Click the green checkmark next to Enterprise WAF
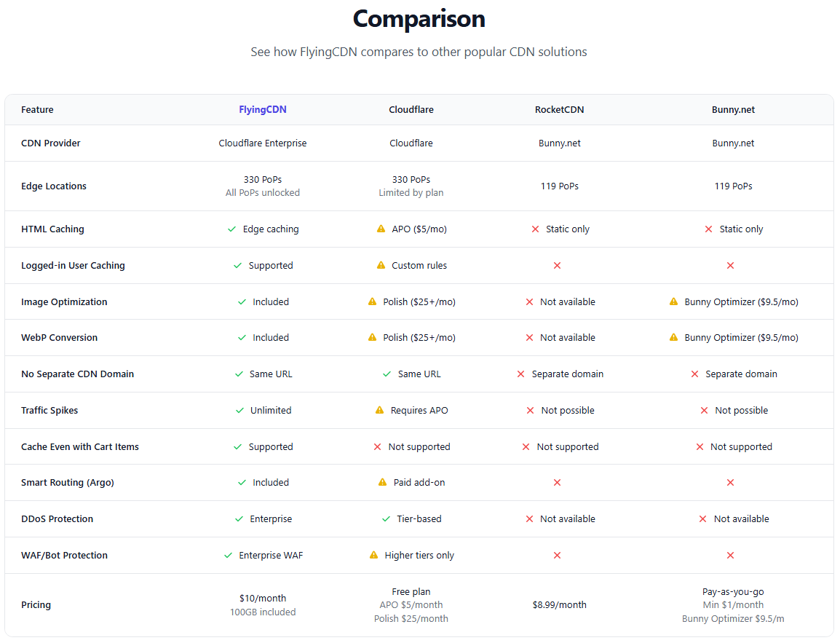The image size is (840, 643). click(x=228, y=555)
